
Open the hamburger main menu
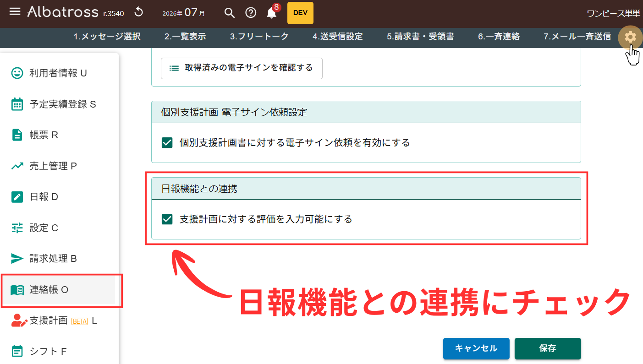tap(15, 12)
